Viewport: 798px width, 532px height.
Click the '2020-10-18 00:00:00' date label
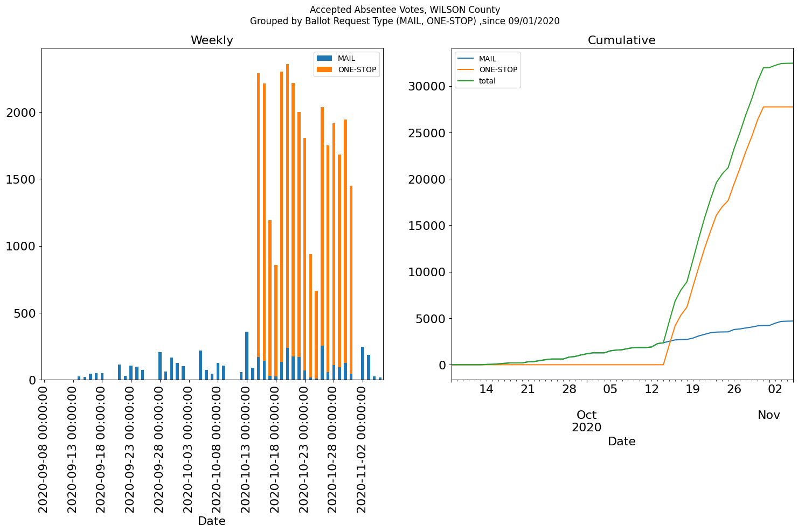point(275,448)
